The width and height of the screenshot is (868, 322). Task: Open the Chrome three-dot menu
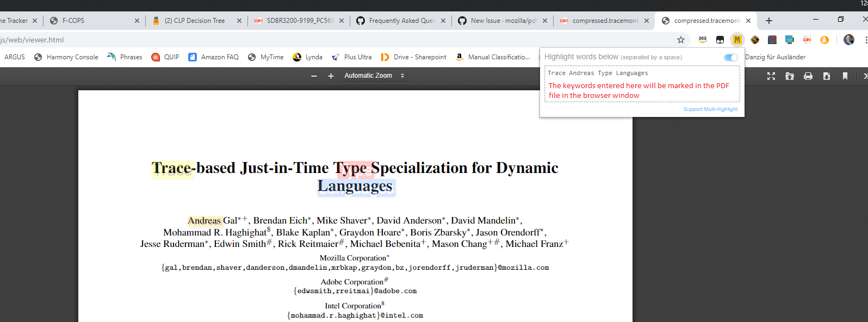click(865, 40)
